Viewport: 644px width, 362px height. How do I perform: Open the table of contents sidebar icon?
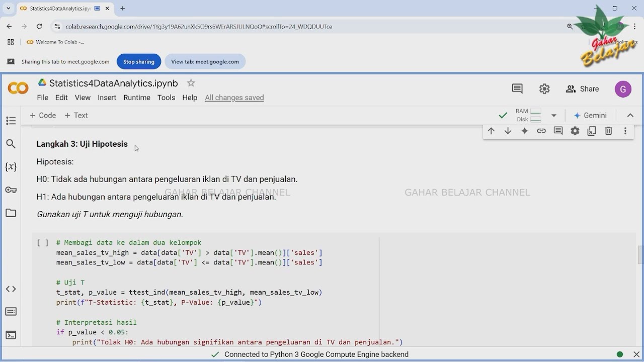coord(11,121)
